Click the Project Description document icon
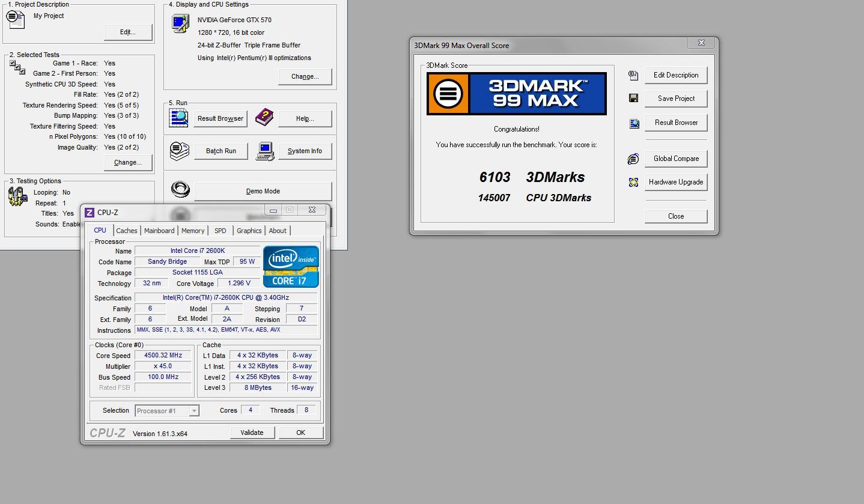864x504 pixels. (x=16, y=19)
